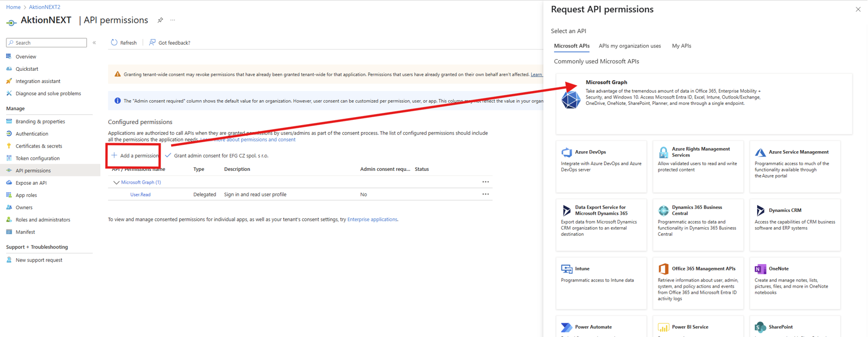
Task: Click the Data Export Service icon
Action: pos(566,210)
